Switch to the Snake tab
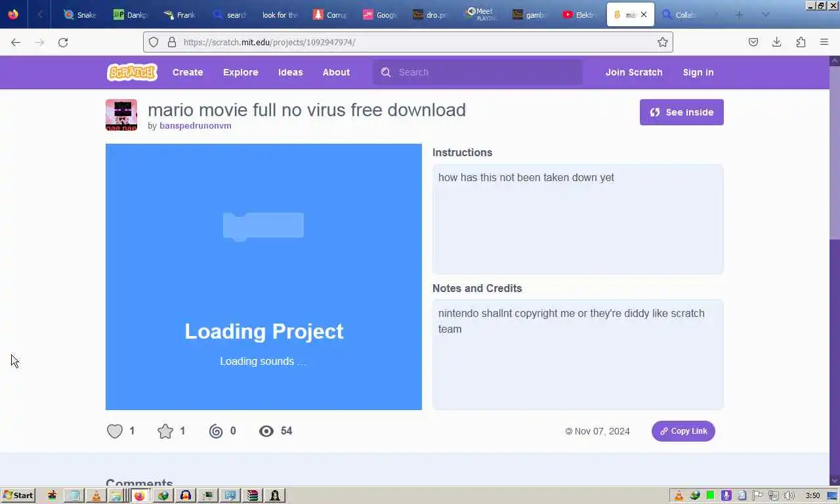This screenshot has width=840, height=504. point(79,14)
